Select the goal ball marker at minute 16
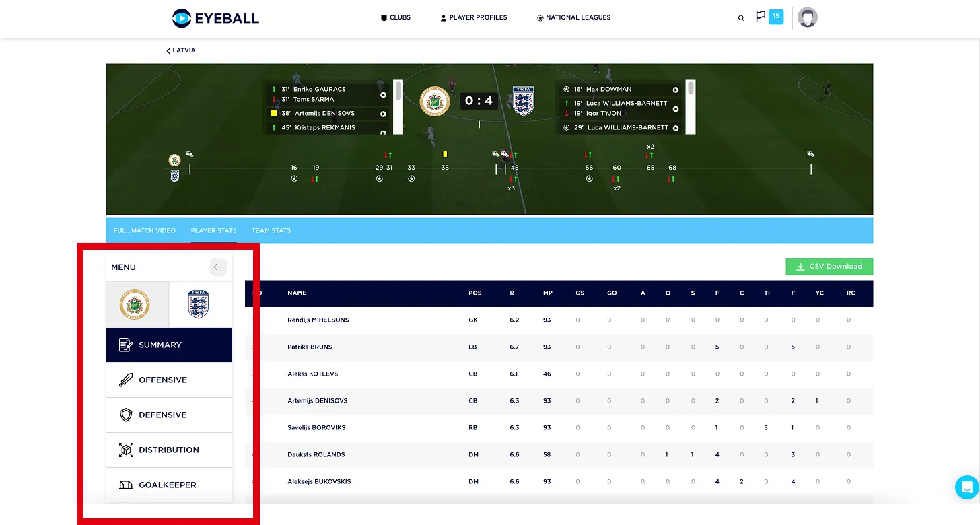The height and width of the screenshot is (525, 980). (x=294, y=179)
